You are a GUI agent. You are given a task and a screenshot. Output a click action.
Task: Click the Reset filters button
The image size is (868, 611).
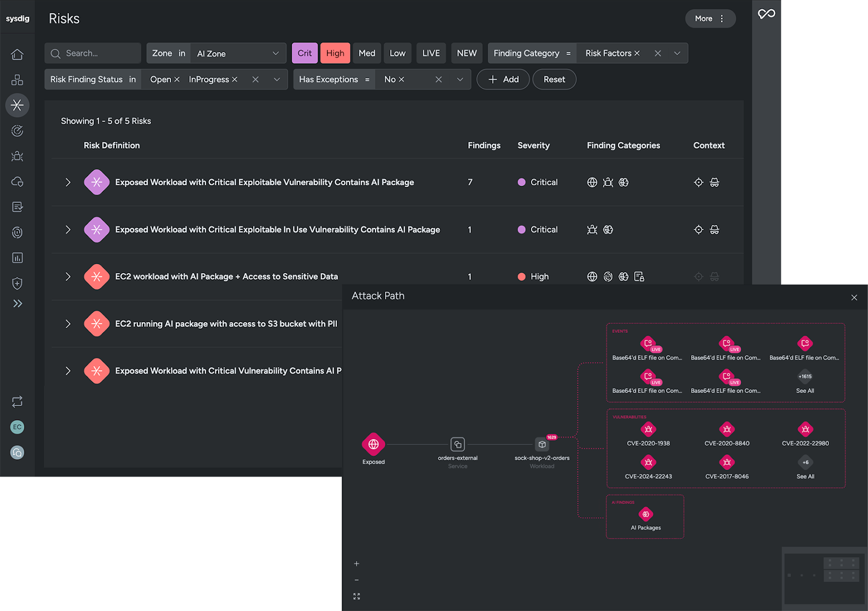[554, 79]
